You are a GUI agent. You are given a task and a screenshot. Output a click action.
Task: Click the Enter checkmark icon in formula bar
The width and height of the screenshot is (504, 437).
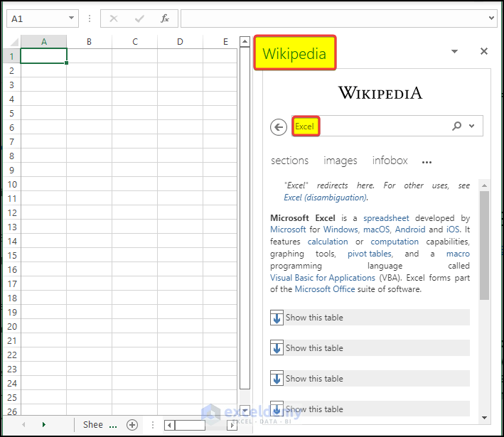(139, 19)
